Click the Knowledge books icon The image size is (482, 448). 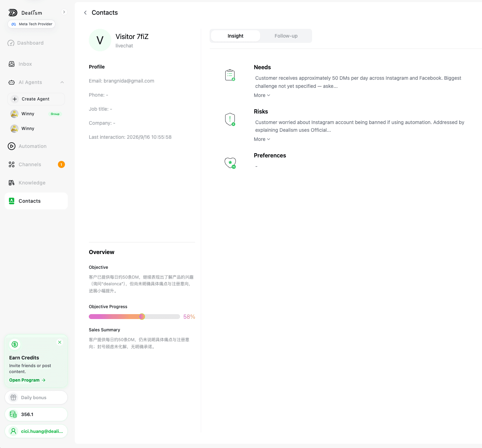coord(12,183)
